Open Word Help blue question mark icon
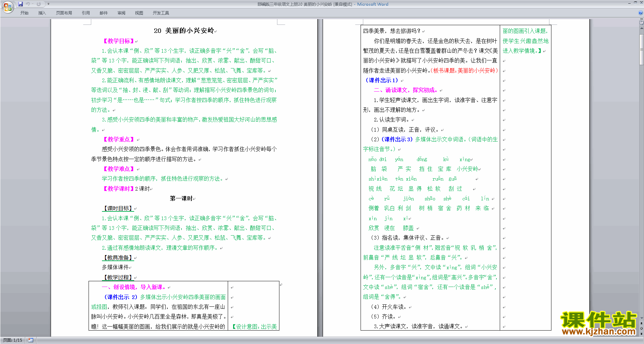The image size is (644, 344). click(x=641, y=13)
